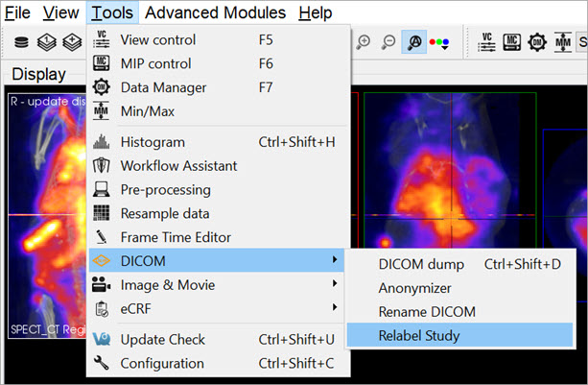The height and width of the screenshot is (385, 588).
Task: Open Configuration from the Tools menu
Action: [162, 363]
